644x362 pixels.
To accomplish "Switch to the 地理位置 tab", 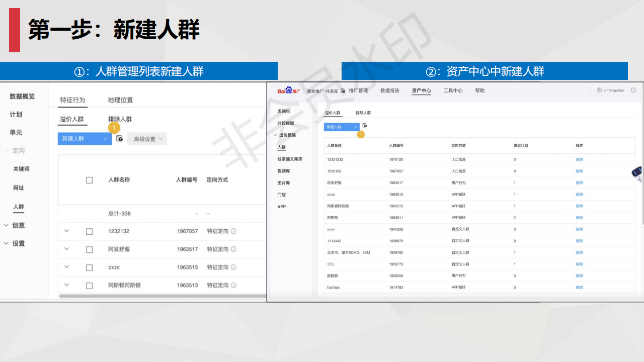I will coord(120,100).
